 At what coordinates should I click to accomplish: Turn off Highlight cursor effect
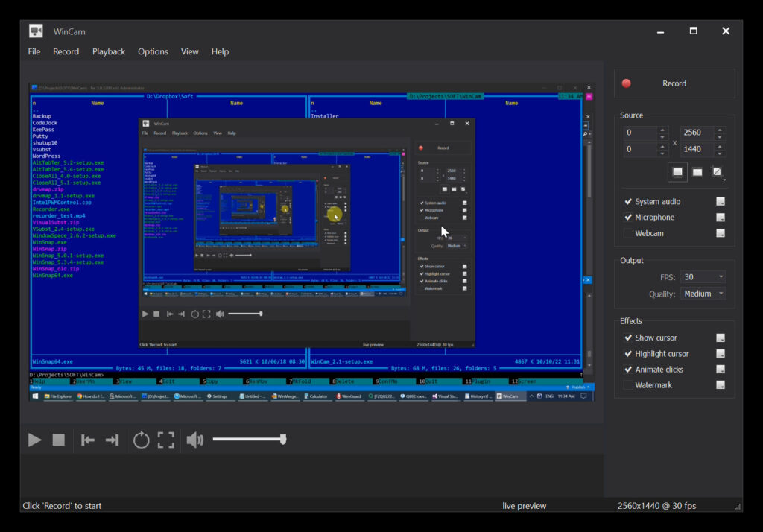(628, 354)
